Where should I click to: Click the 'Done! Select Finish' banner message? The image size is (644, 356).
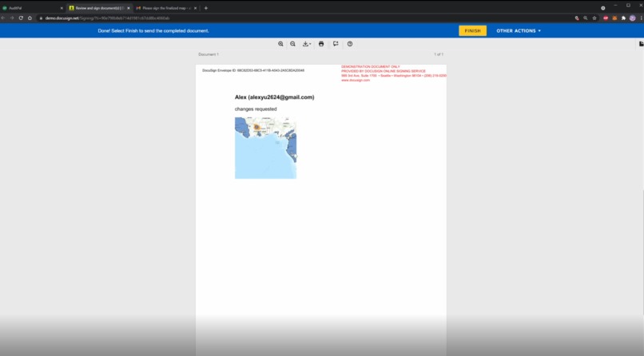click(153, 31)
